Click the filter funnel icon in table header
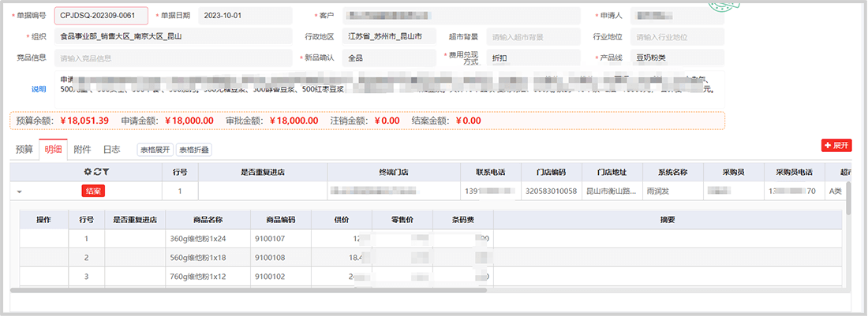This screenshot has width=868, height=316. tap(106, 171)
